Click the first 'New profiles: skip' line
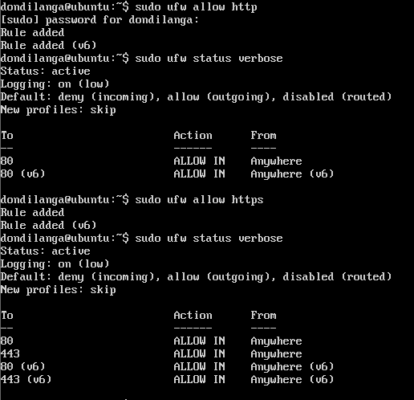 point(58,110)
